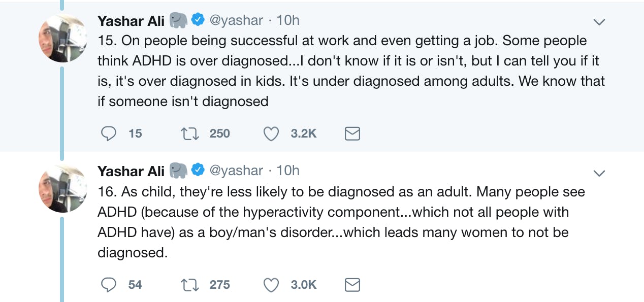This screenshot has height=302, width=644.
Task: Like tweet 16 about boy/man's disorder
Action: (x=271, y=285)
